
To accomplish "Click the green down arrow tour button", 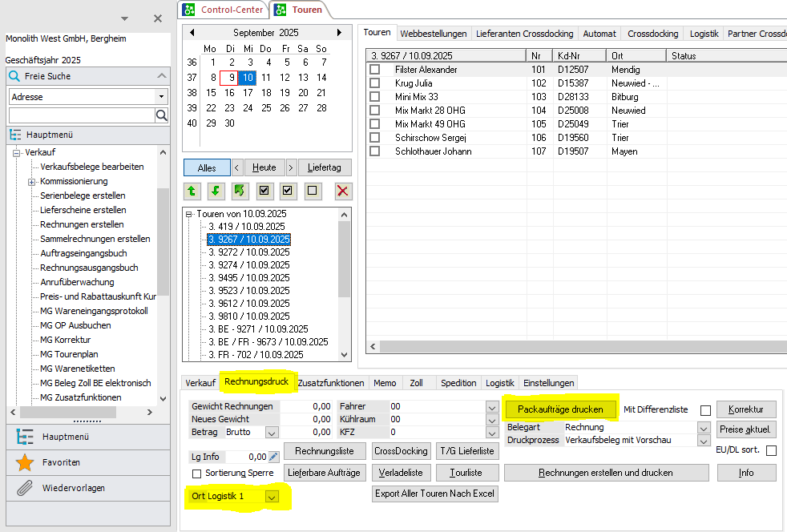I will tap(216, 191).
